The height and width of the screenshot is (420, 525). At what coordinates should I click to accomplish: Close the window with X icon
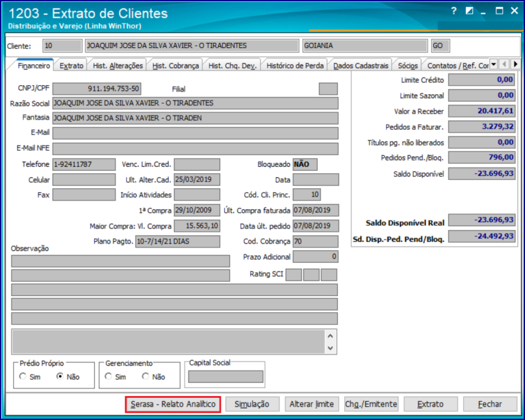(515, 11)
